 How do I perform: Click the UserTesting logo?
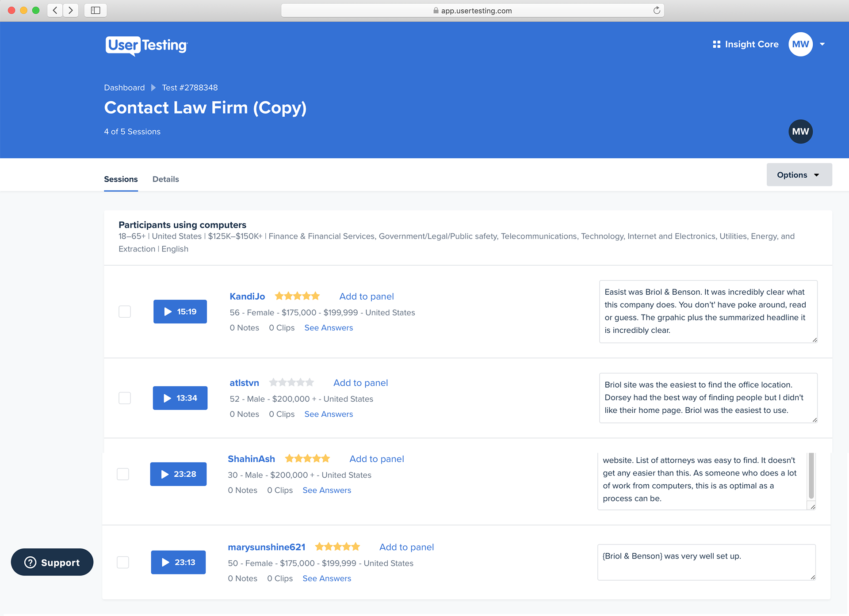146,46
